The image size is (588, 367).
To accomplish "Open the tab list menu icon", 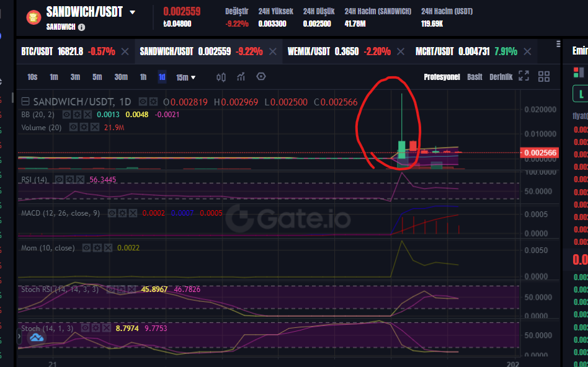I will coord(558,44).
